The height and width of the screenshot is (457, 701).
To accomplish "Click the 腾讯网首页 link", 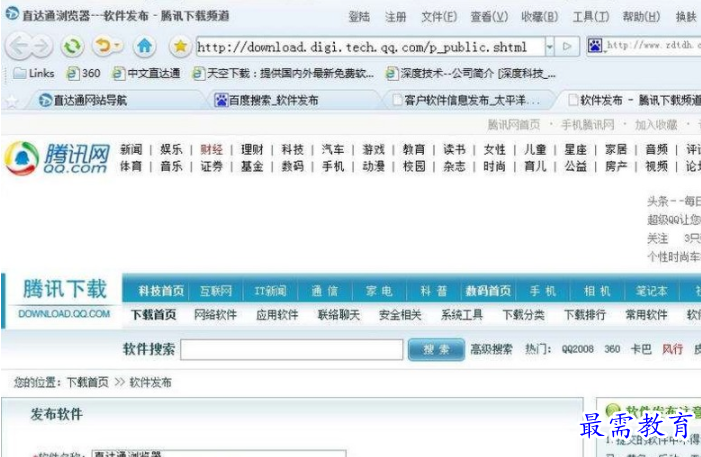I will pyautogui.click(x=514, y=125).
